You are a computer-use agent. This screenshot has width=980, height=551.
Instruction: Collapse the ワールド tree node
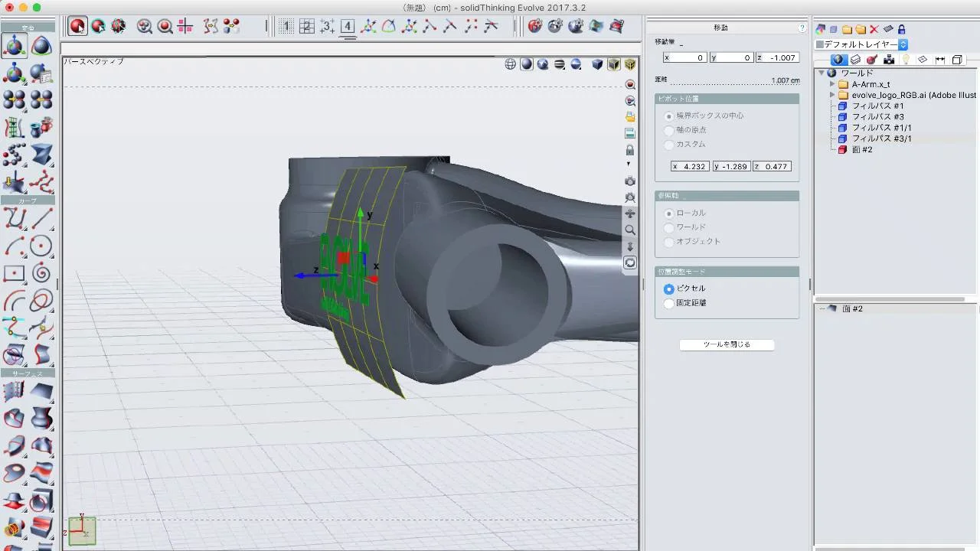[822, 73]
